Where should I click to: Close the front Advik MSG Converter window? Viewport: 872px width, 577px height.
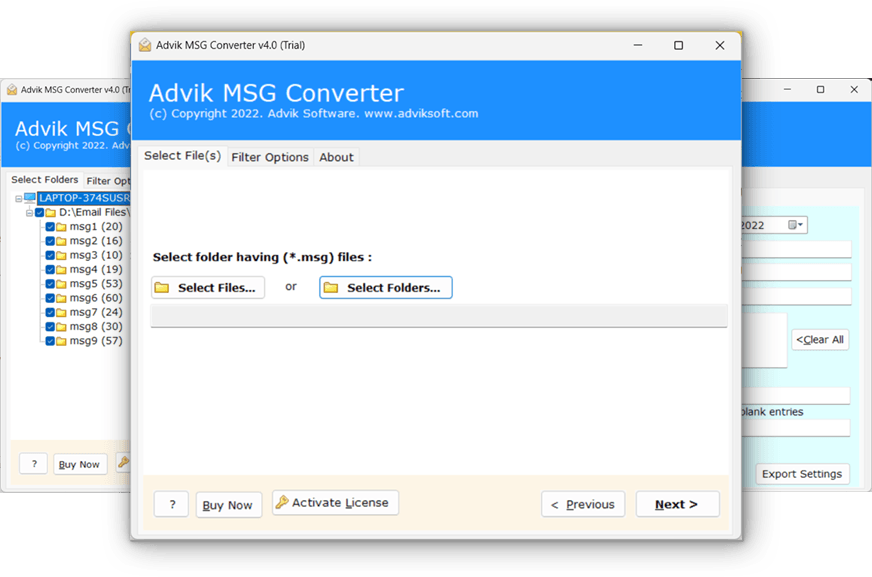pos(720,45)
